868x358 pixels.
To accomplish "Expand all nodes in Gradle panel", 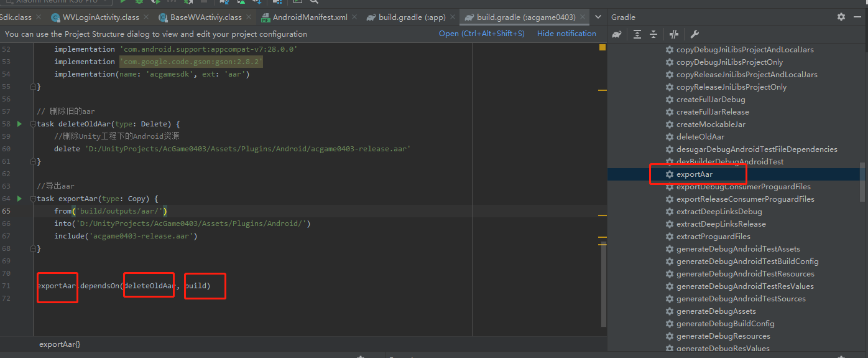I will click(x=637, y=34).
